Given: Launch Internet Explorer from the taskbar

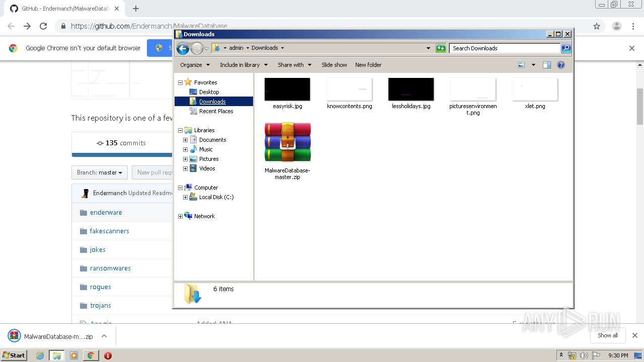Looking at the screenshot, I should pos(40,355).
